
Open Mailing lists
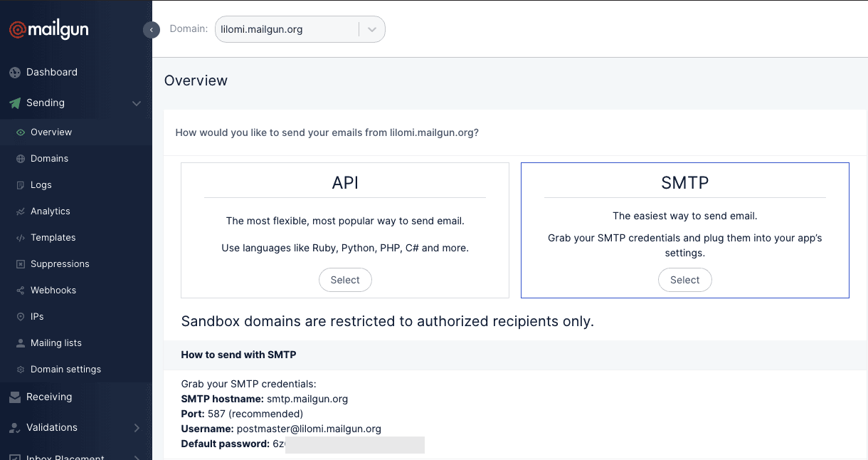pyautogui.click(x=55, y=343)
